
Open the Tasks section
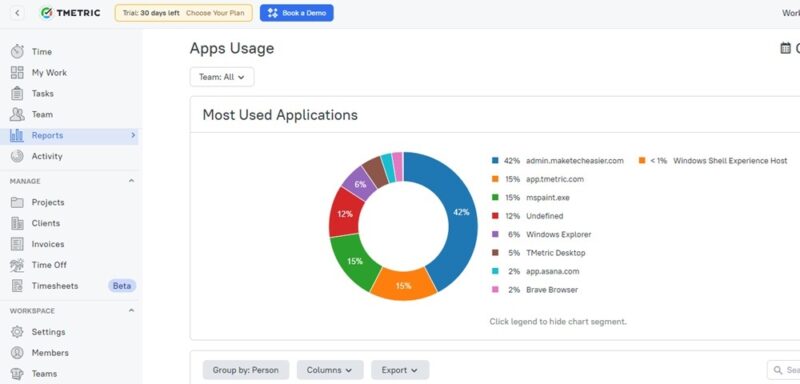(42, 93)
